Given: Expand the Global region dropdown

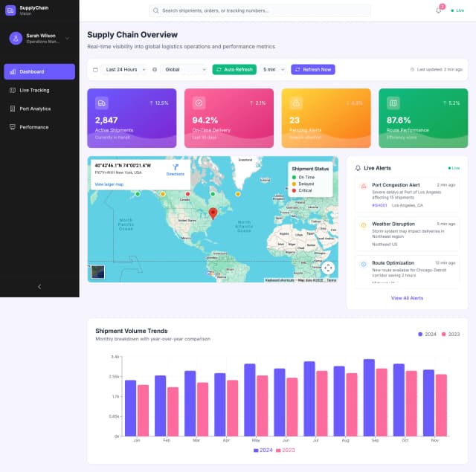Looking at the screenshot, I should 183,69.
